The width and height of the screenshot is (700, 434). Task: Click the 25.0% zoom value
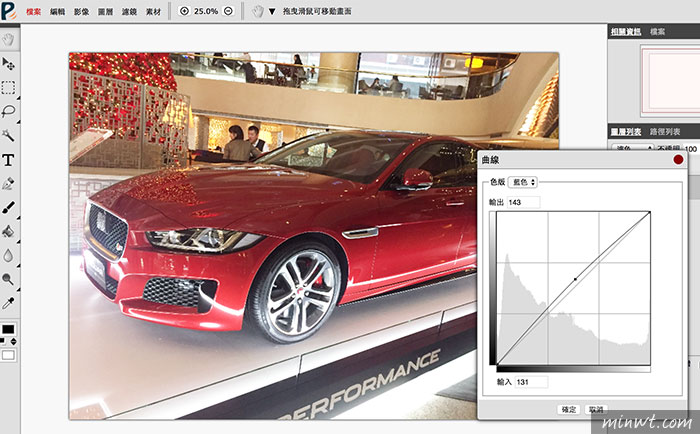point(206,11)
